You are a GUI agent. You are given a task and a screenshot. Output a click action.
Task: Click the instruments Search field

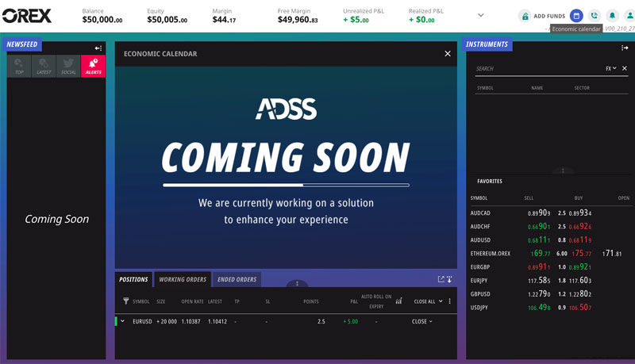click(x=539, y=69)
